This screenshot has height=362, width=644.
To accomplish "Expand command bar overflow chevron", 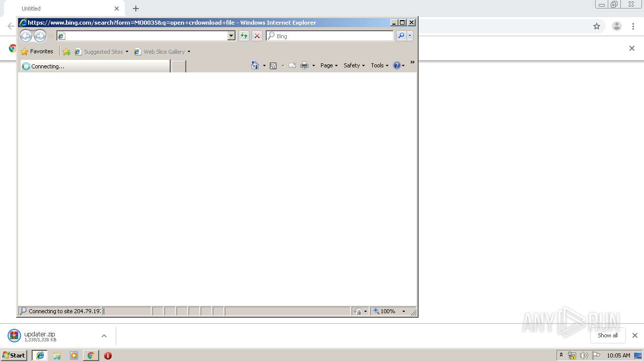I will click(412, 62).
